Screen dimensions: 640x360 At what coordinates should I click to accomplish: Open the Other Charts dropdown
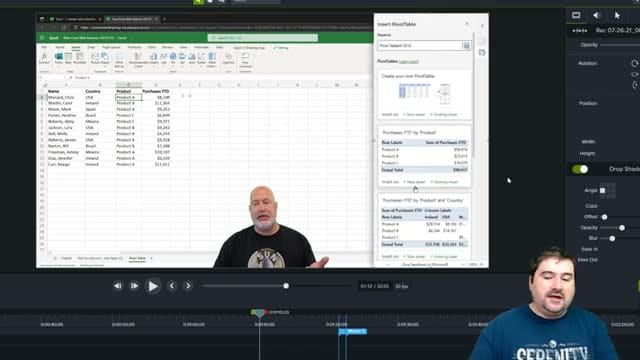pos(212,60)
